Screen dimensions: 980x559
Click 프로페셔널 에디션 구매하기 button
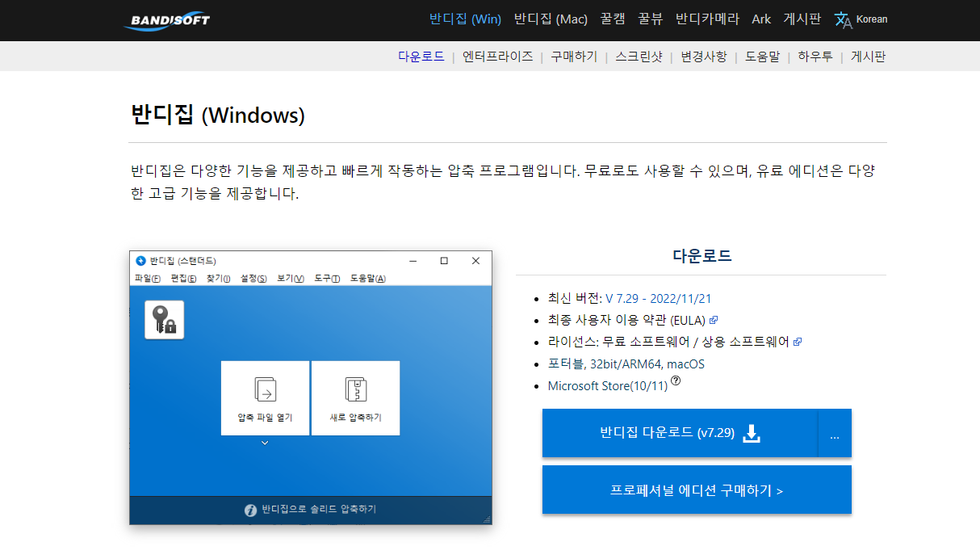click(x=697, y=490)
